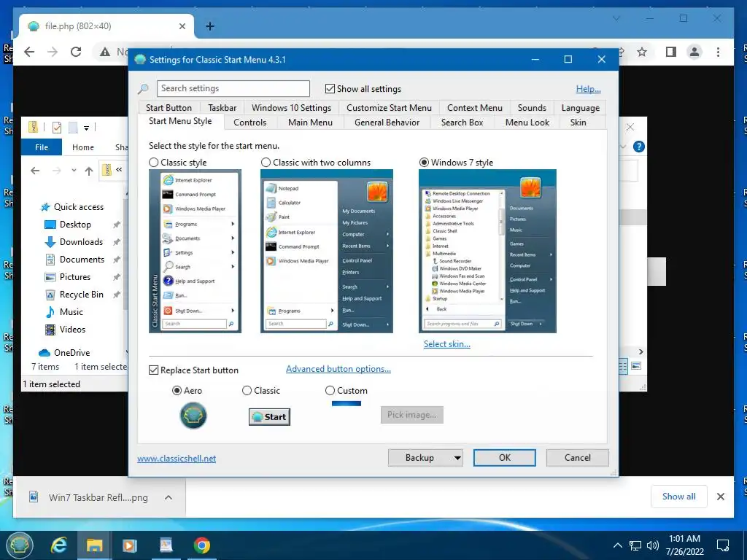The width and height of the screenshot is (747, 560).
Task: Click the Classic Shell start button on taskbar
Action: (x=20, y=545)
